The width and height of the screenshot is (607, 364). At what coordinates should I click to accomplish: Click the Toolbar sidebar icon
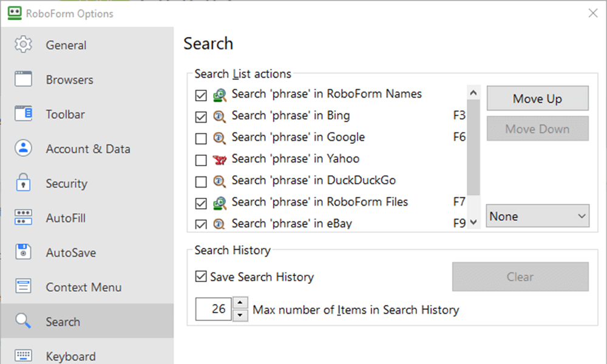(x=23, y=113)
